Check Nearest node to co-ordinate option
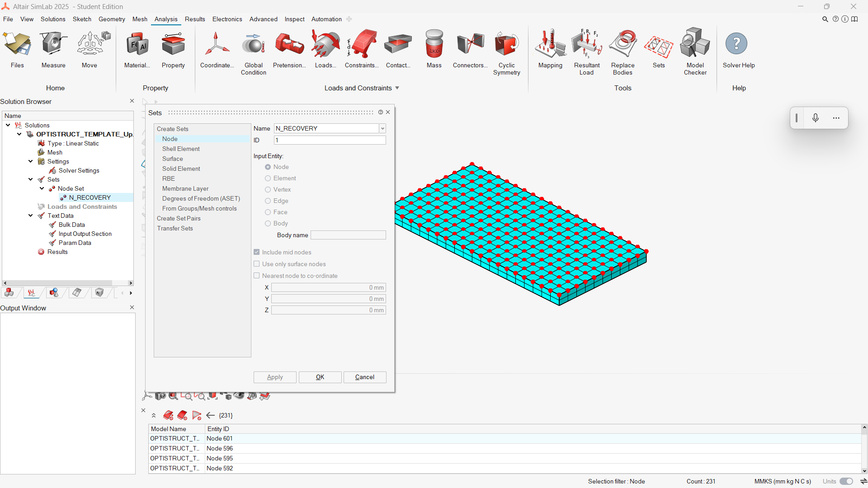Image resolution: width=868 pixels, height=488 pixels. (257, 276)
